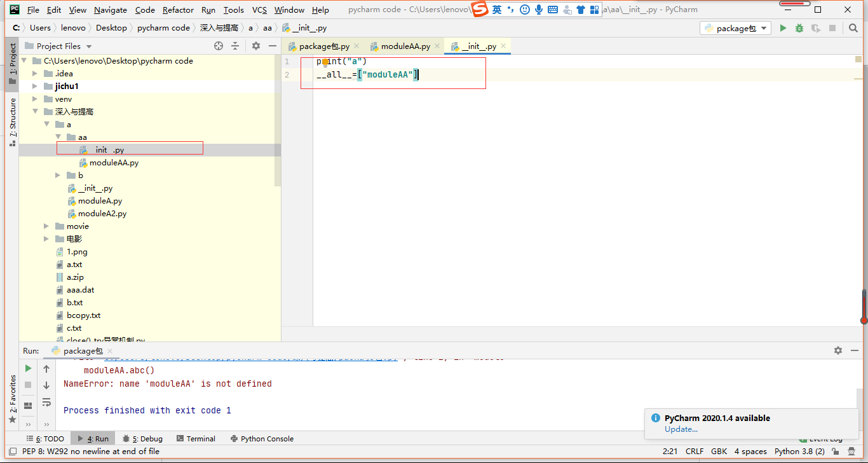The height and width of the screenshot is (463, 868).
Task: Collapse the 深入与提高 folder
Action: point(36,112)
